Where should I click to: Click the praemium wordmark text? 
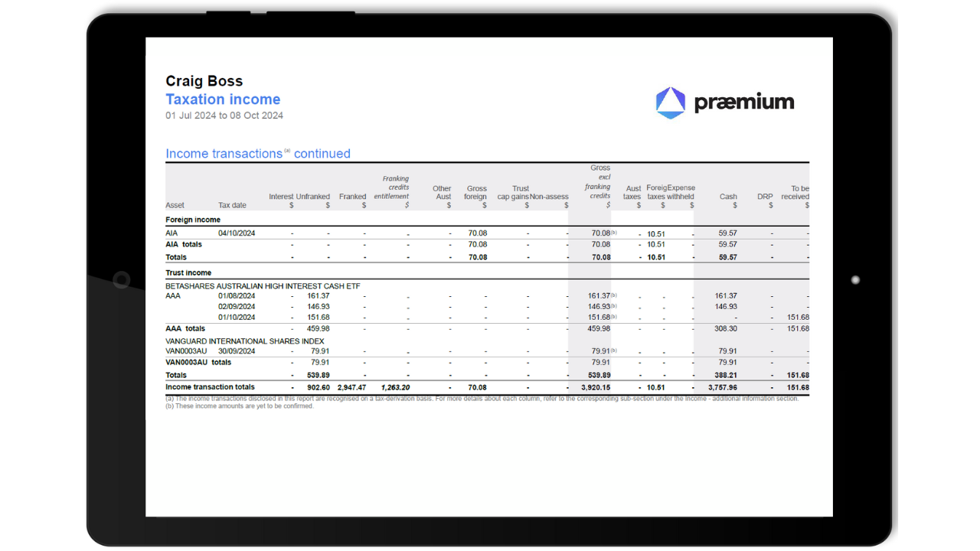click(744, 103)
